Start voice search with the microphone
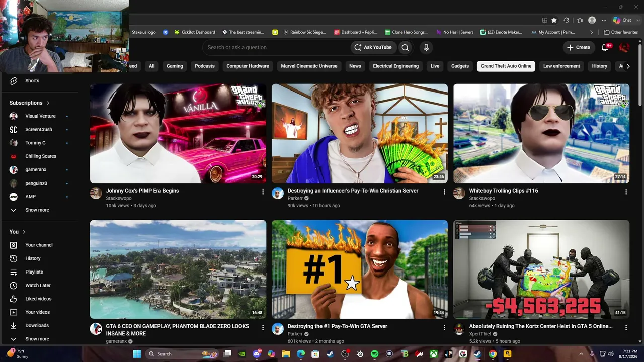 tap(426, 47)
